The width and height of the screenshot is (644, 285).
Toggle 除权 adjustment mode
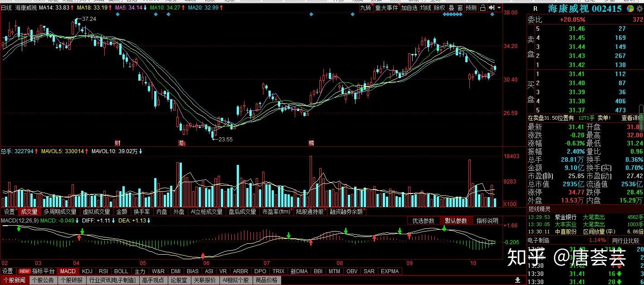tap(439, 8)
